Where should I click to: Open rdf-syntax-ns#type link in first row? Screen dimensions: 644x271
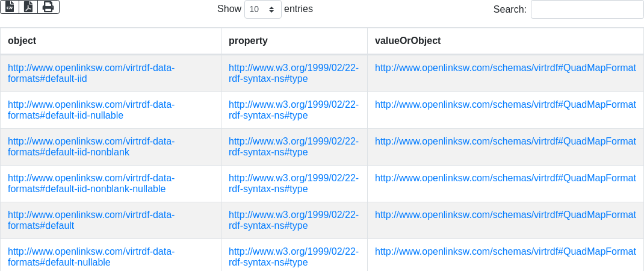coord(293,73)
